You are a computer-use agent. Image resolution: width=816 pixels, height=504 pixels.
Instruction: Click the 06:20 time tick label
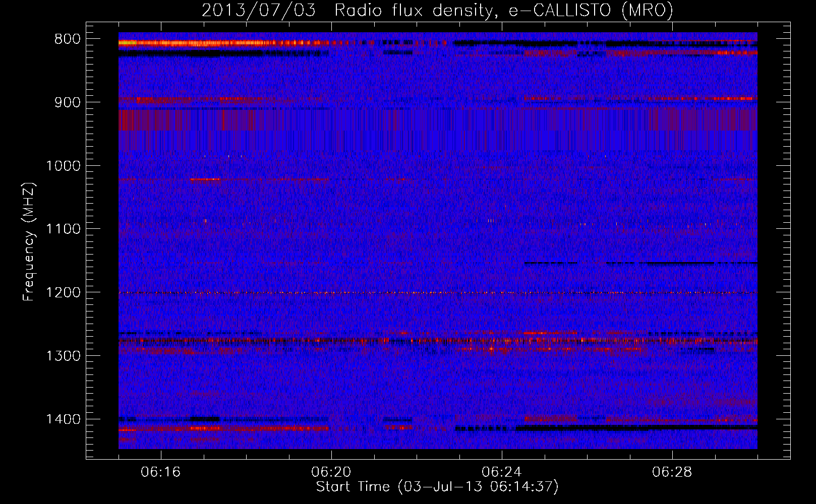pos(331,472)
